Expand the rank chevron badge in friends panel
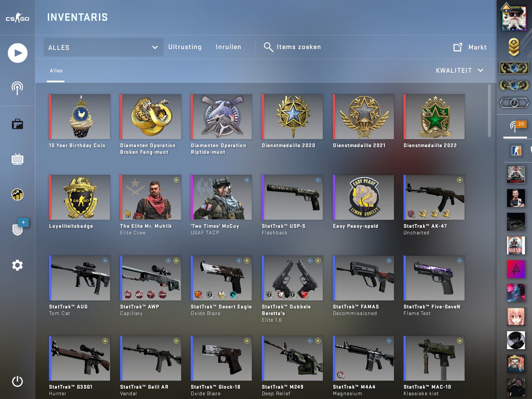Viewport: 532px width, 399px height. 514,47
